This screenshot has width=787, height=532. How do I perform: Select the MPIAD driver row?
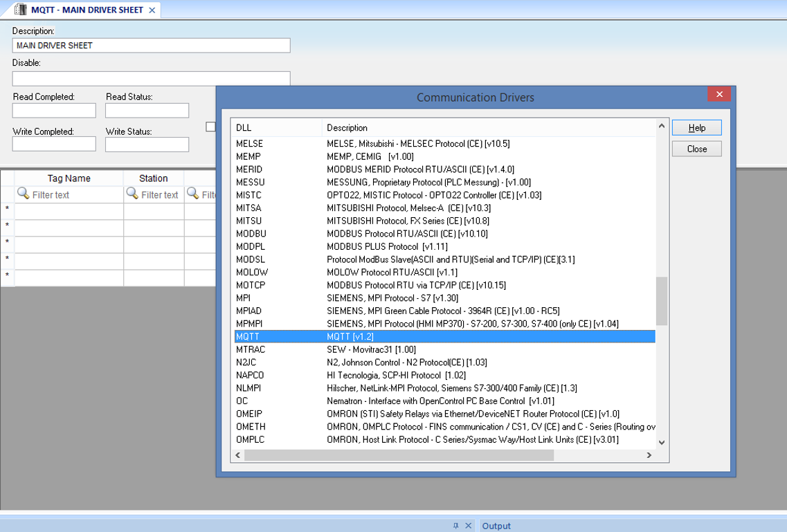pos(444,311)
